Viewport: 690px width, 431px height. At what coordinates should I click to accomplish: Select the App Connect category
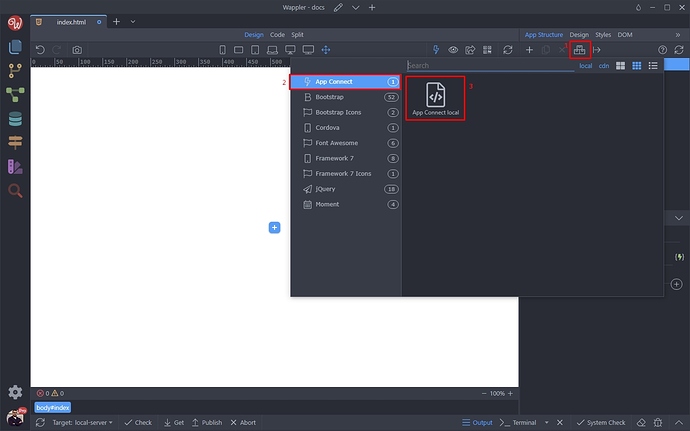[x=345, y=82]
